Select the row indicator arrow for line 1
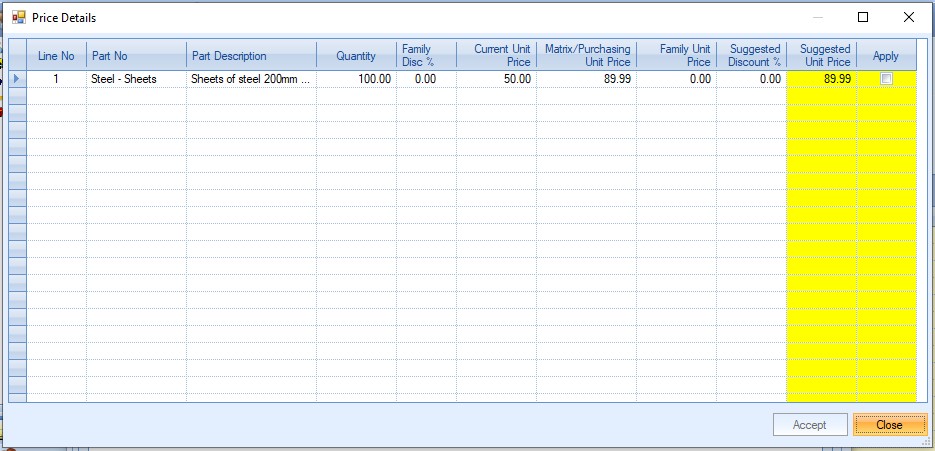The image size is (935, 451). pyautogui.click(x=17, y=79)
